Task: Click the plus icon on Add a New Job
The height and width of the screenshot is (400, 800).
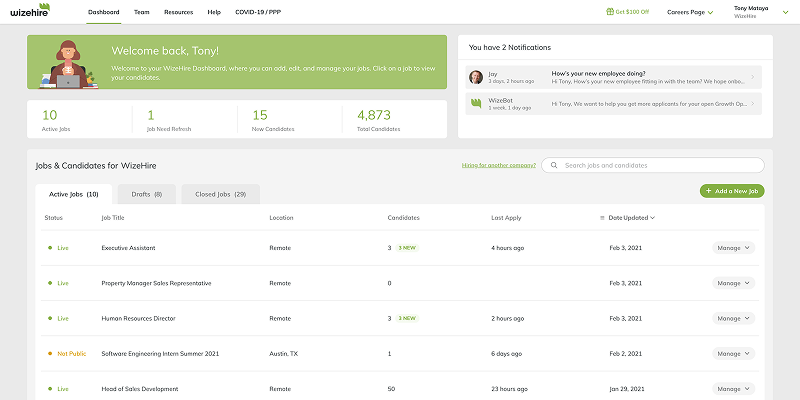Action: point(708,191)
